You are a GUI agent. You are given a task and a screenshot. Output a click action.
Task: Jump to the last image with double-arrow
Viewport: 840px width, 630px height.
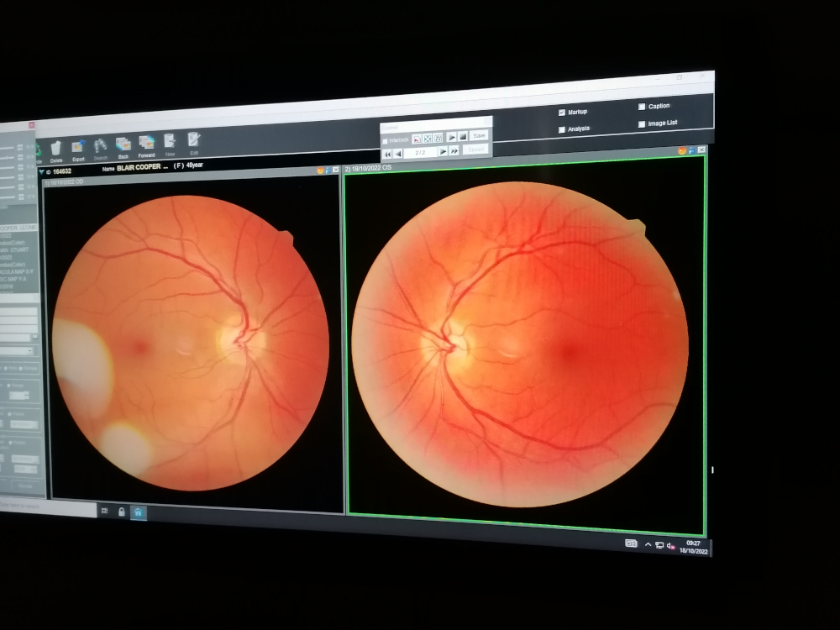[x=454, y=151]
